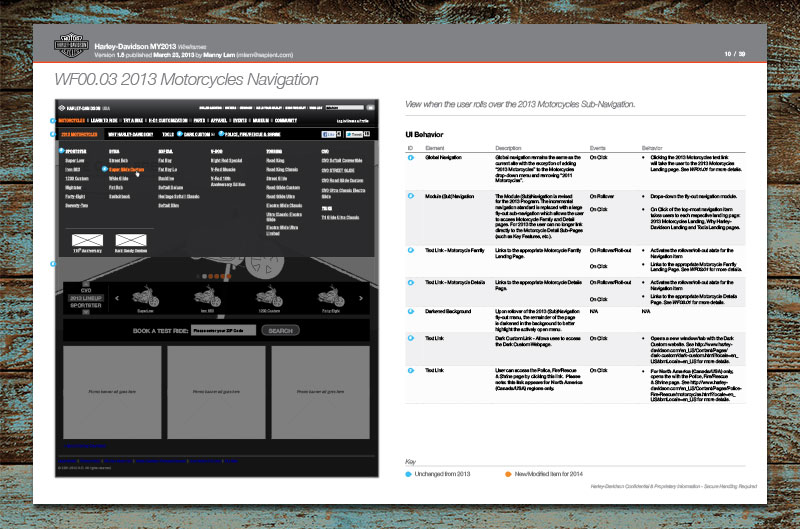This screenshot has height=529, width=800.
Task: Open the POLICE, FIRE/RESCUE & SHRINE link
Action: click(253, 134)
